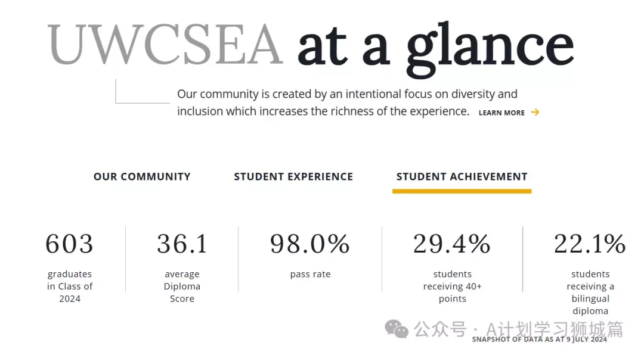This screenshot has height=355, width=644.
Task: Click the "at a glance" heading
Action: pos(435,48)
